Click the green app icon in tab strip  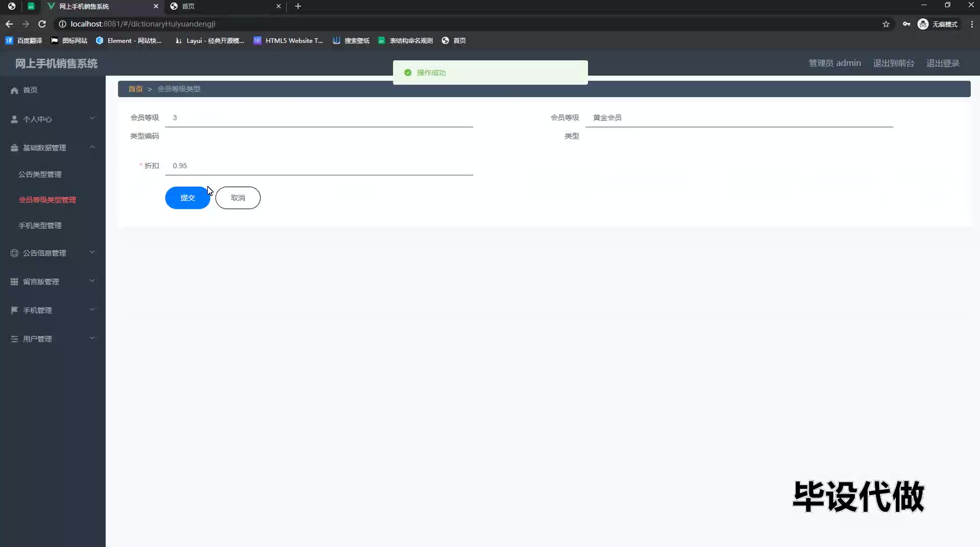tap(31, 6)
